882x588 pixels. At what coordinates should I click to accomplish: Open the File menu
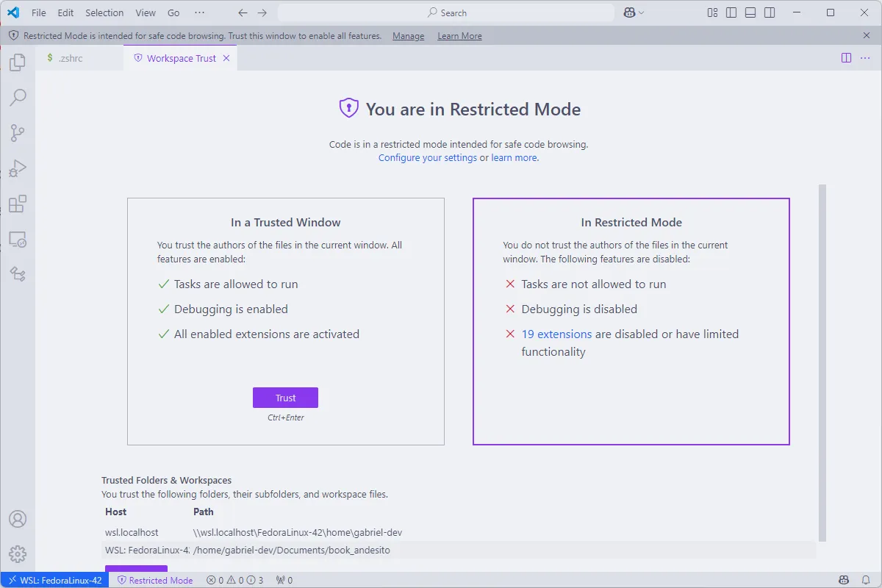pyautogui.click(x=39, y=12)
